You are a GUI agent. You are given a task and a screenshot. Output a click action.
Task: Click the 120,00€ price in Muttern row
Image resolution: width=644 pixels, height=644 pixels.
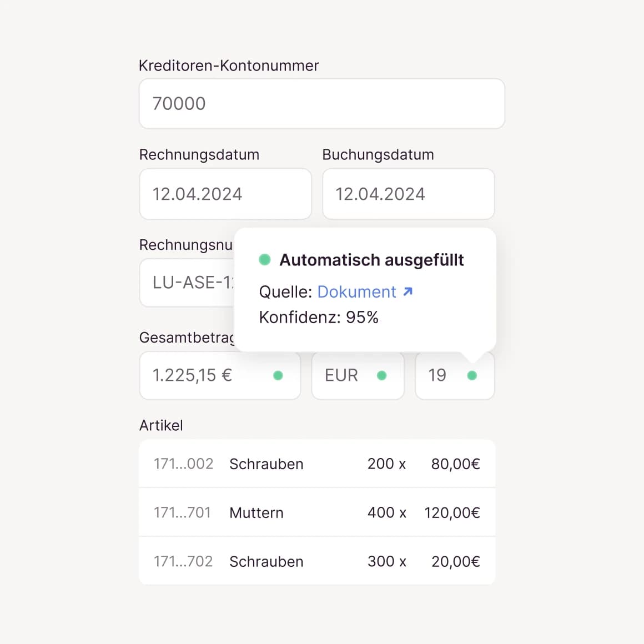[452, 512]
